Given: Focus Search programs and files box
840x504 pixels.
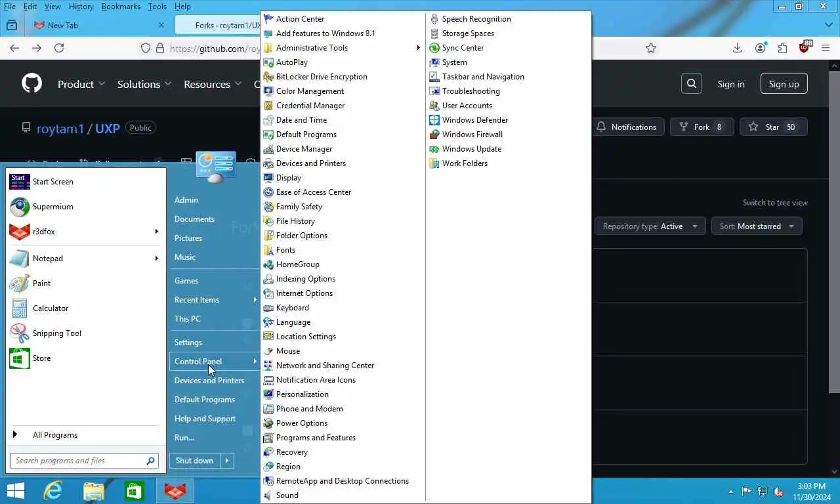Looking at the screenshot, I should click(x=85, y=461).
